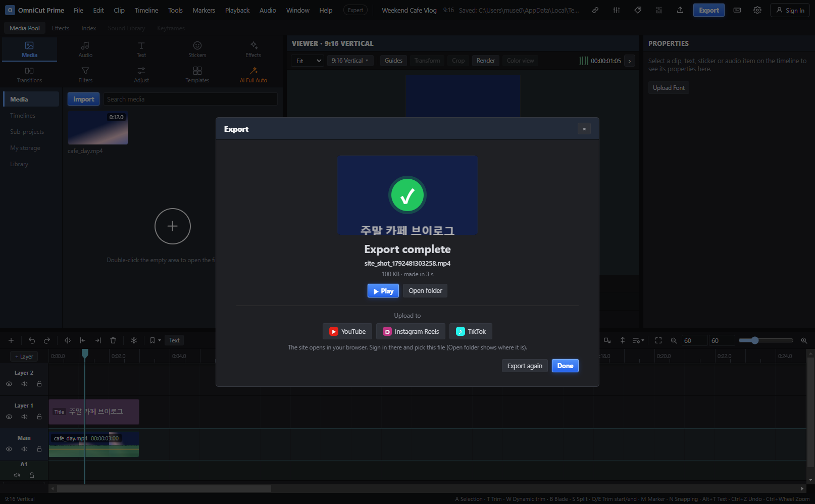Mute the A1 audio track
This screenshot has height=504, width=815.
coord(17,475)
